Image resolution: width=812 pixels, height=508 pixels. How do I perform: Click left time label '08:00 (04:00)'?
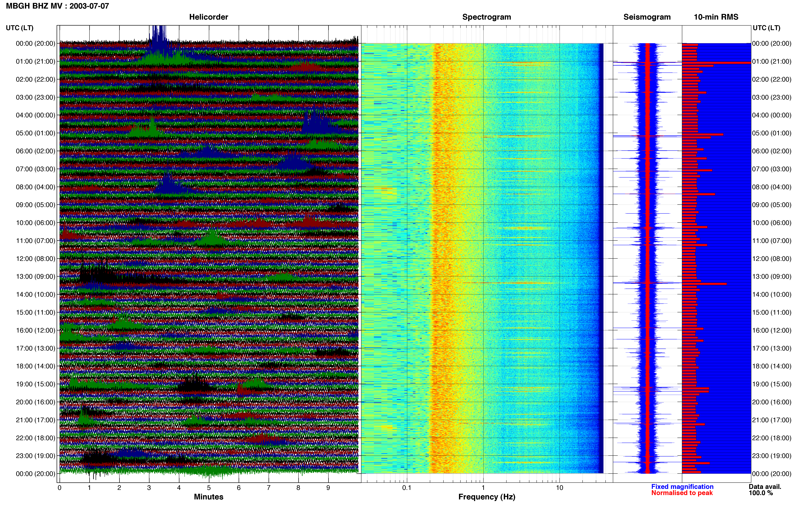(36, 187)
